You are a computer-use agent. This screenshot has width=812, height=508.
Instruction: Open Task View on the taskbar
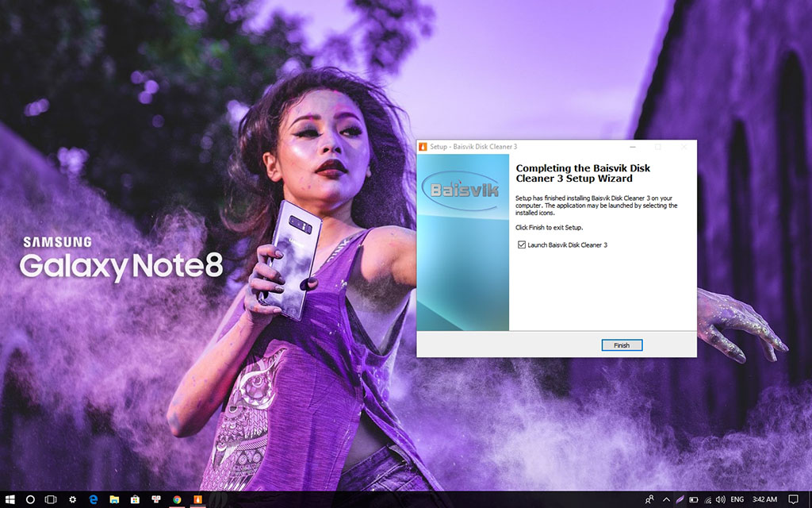coord(51,500)
